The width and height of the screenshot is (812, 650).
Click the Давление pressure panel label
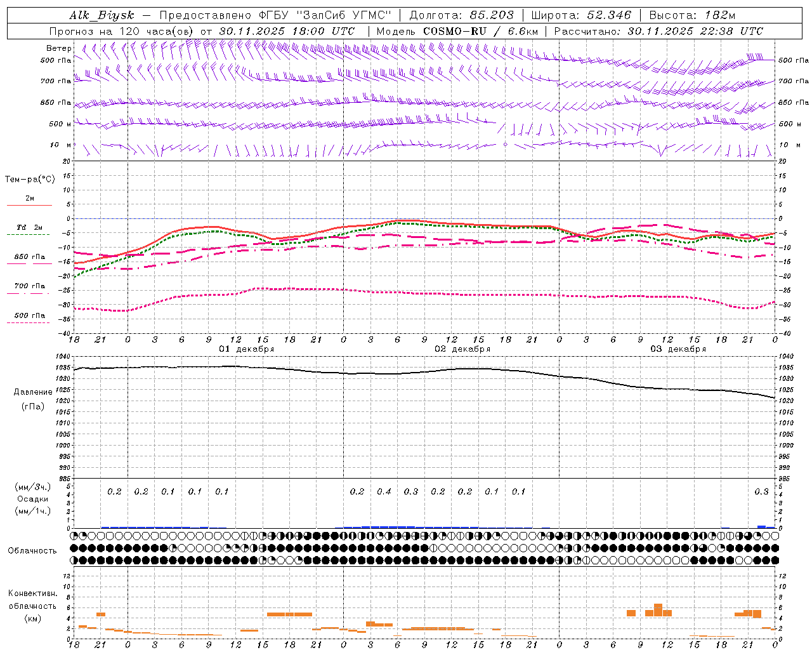(x=33, y=392)
